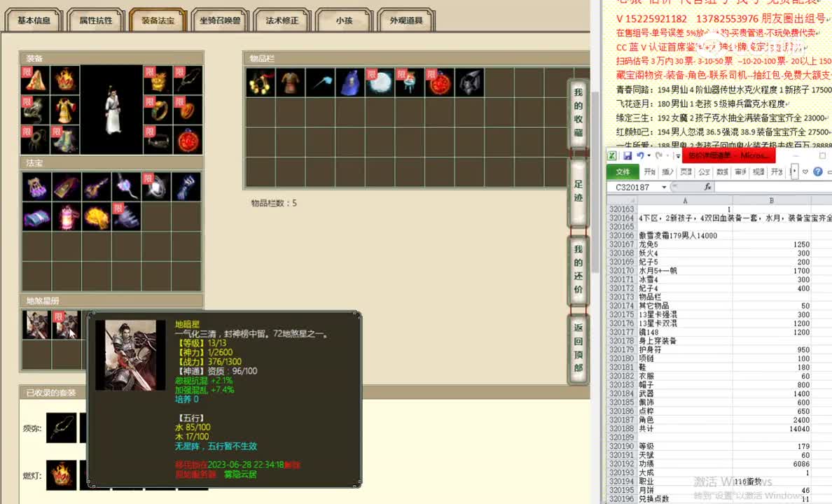Select the lute-shaped treasure icon
Screen dimensions: 832x504
[97, 187]
